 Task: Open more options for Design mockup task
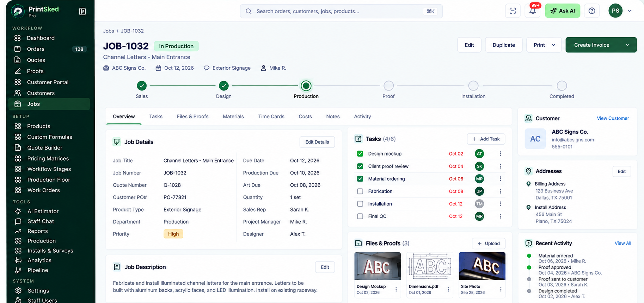(x=500, y=154)
